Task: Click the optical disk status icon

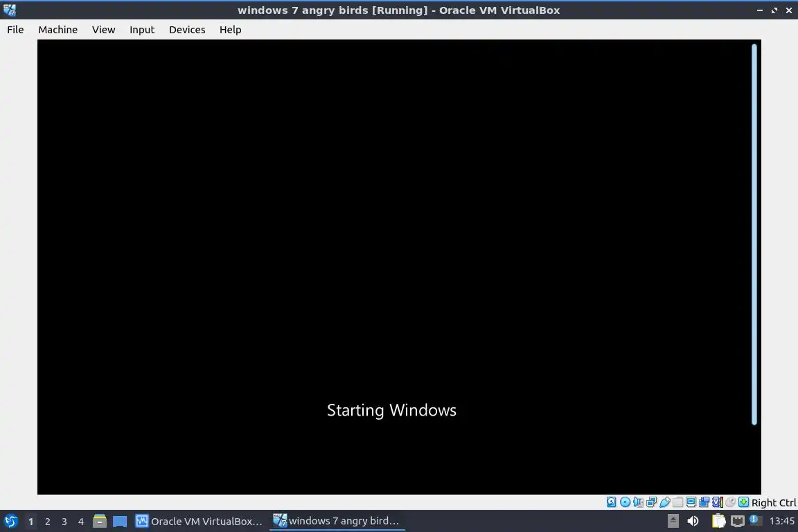Action: point(625,502)
